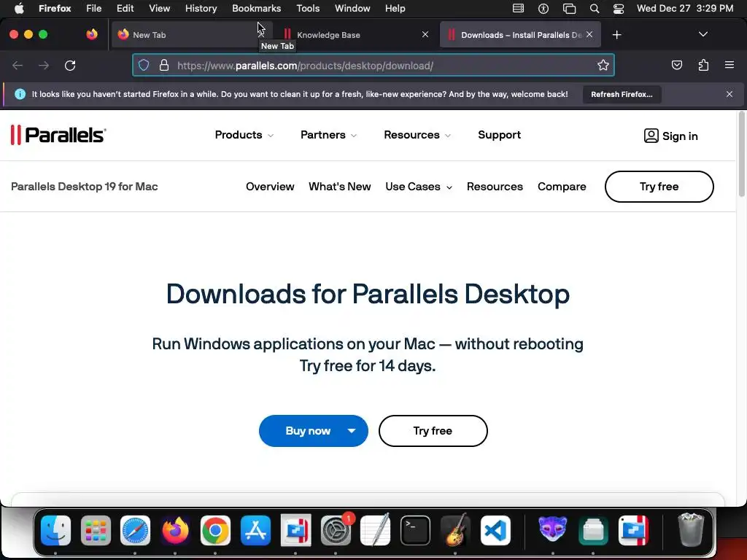Open TextEdit from the dock
This screenshot has height=560, width=747.
coord(376,530)
